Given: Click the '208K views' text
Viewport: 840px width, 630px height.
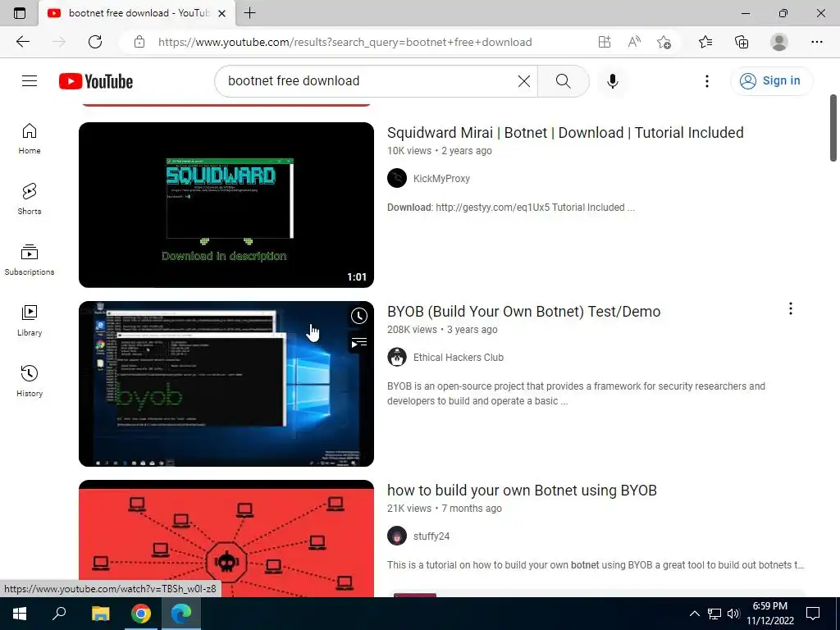Looking at the screenshot, I should click(412, 330).
